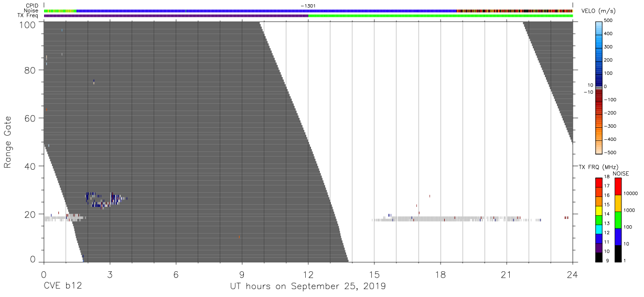Click the y-axis tick label '60'
The width and height of the screenshot is (644, 297).
30,118
